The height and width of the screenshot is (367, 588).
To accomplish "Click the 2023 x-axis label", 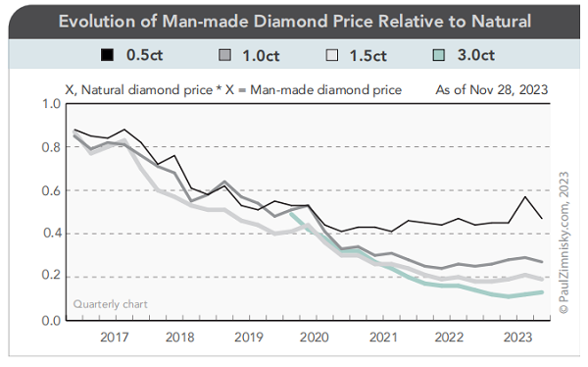I will (517, 338).
